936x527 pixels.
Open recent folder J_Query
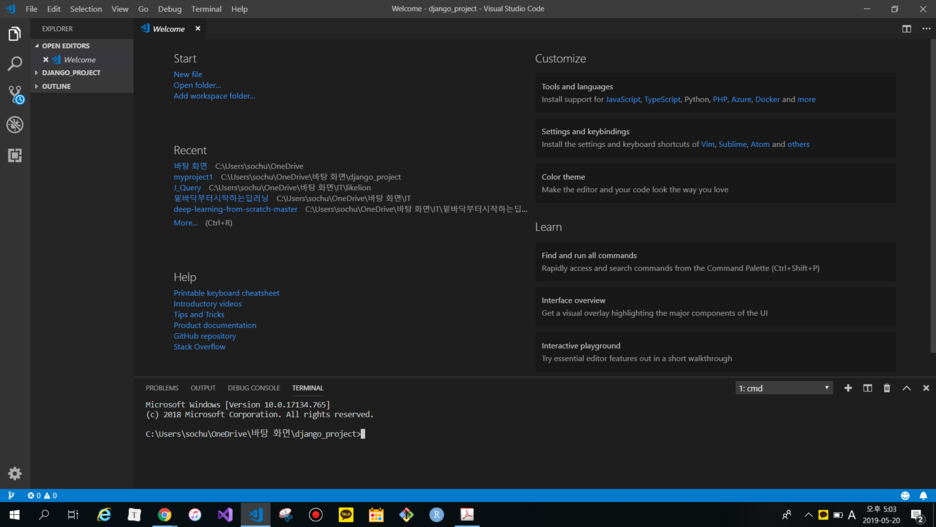(187, 187)
